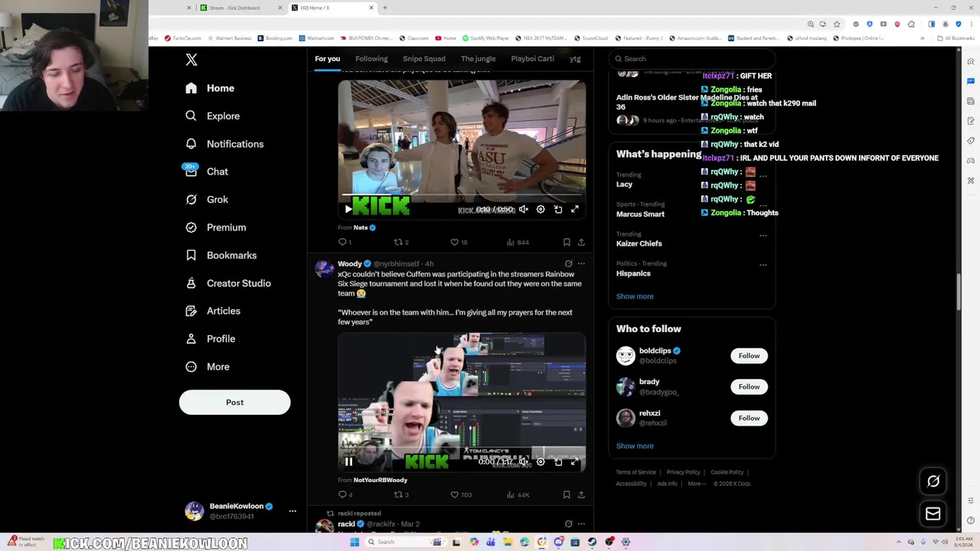Open the NotYourRBWoody source link

click(381, 480)
